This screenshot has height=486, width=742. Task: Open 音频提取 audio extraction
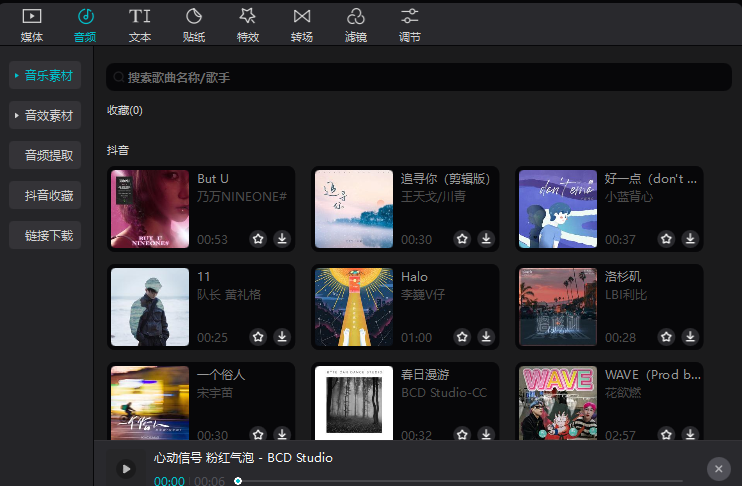pyautogui.click(x=45, y=155)
